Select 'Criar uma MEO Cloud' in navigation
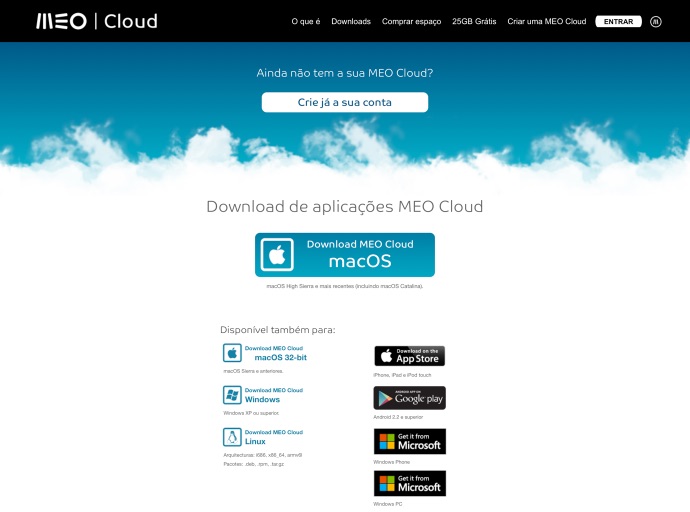The height and width of the screenshot is (512, 690). 547,21
